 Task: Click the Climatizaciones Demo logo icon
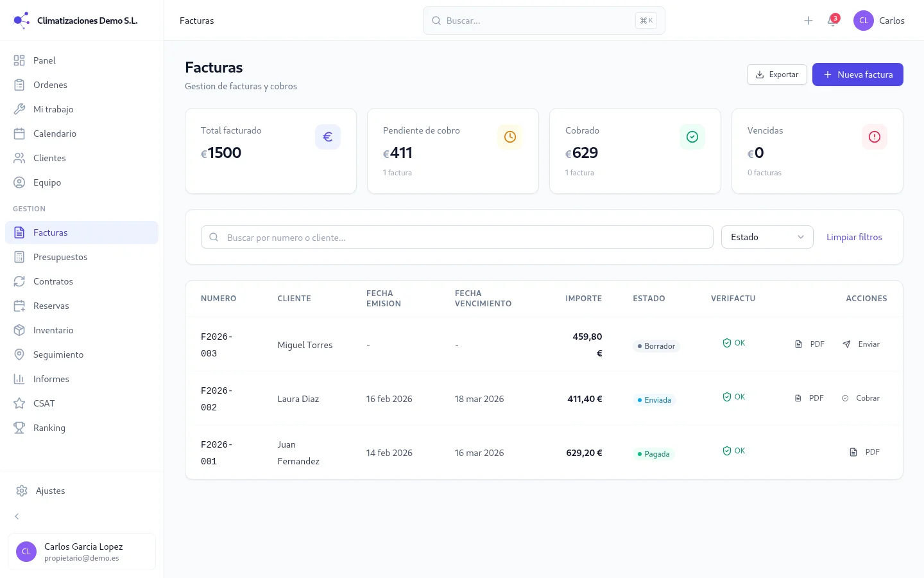[21, 21]
